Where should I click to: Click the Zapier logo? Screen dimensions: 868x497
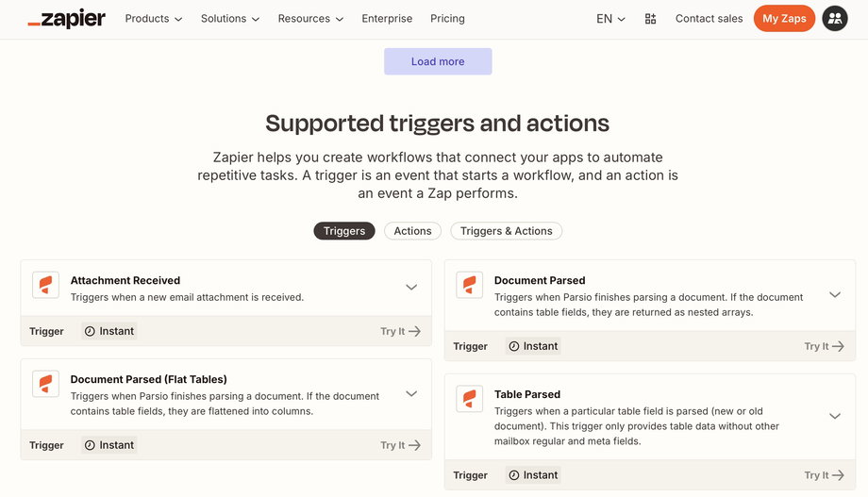pos(66,19)
